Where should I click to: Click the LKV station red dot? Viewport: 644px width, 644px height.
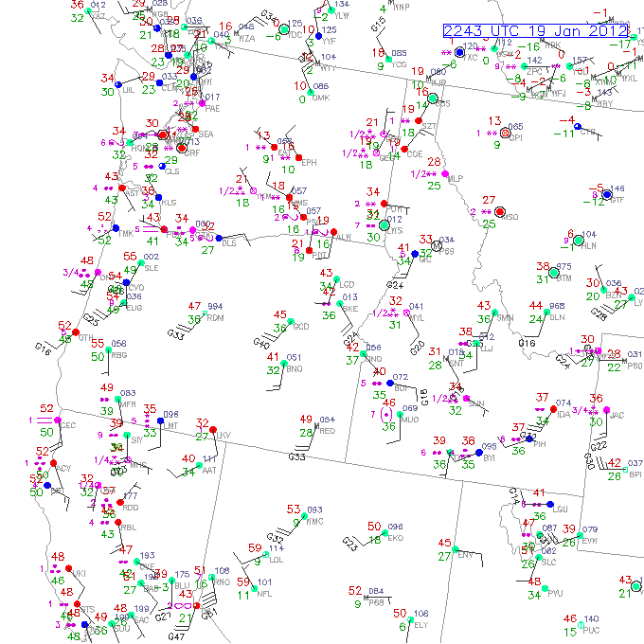(213, 430)
